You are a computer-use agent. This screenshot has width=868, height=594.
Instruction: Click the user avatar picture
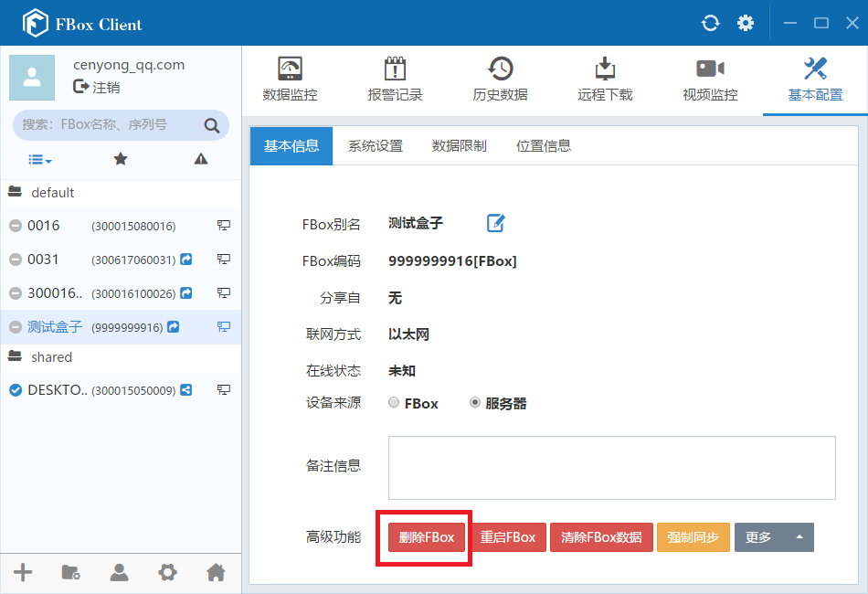32,78
